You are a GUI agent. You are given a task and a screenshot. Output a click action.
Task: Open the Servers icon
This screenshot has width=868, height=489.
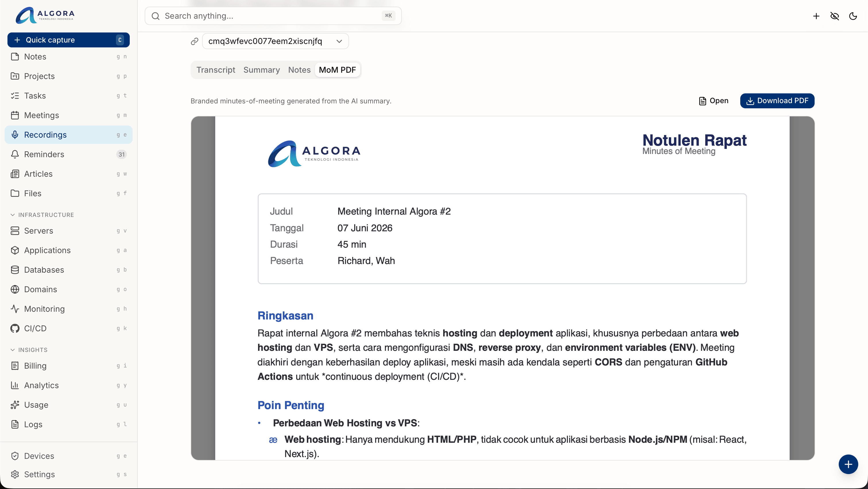15,231
